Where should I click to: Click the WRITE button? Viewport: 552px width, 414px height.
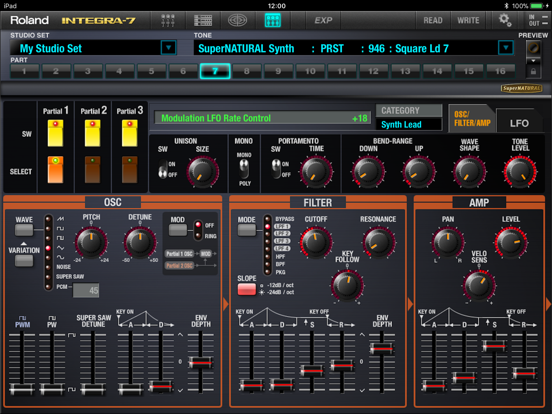(468, 20)
